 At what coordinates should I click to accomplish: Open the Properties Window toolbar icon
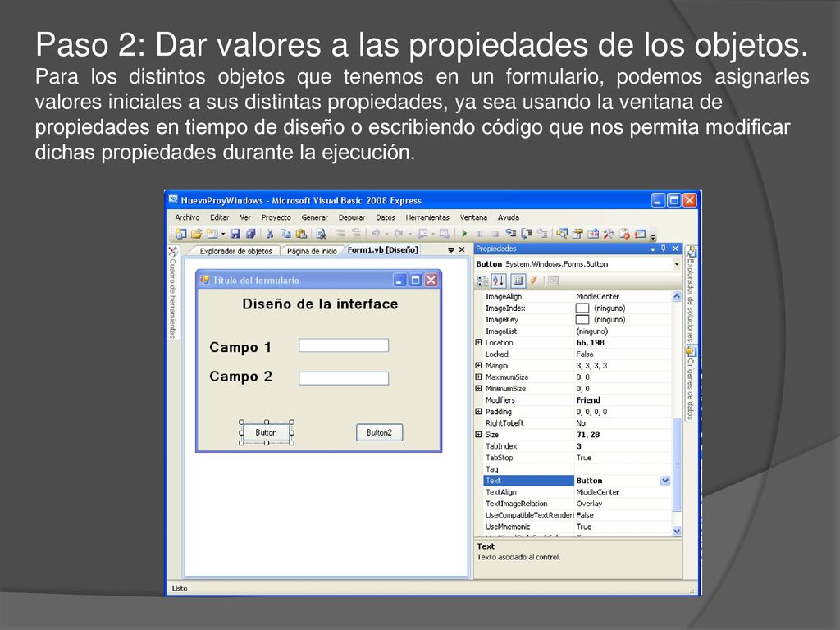pos(577,234)
